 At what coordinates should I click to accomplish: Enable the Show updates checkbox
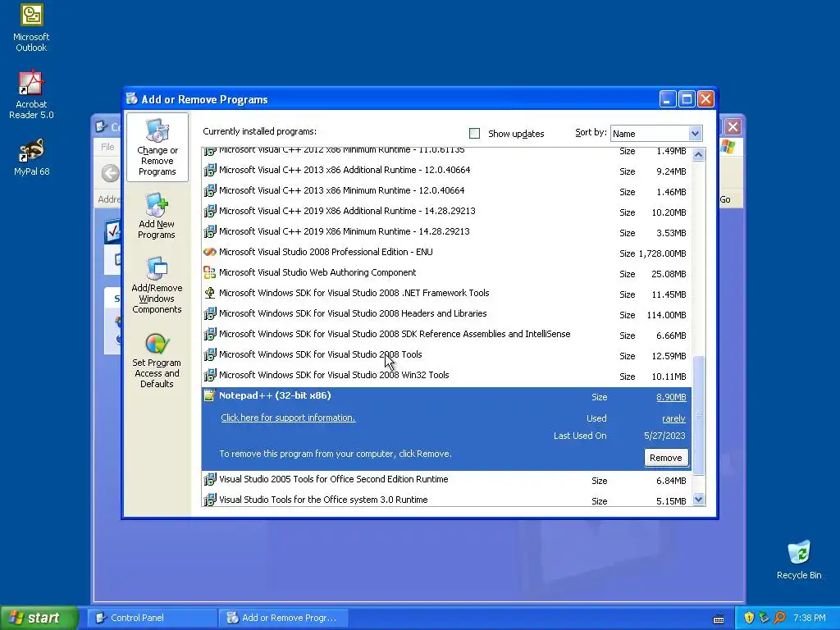[475, 134]
